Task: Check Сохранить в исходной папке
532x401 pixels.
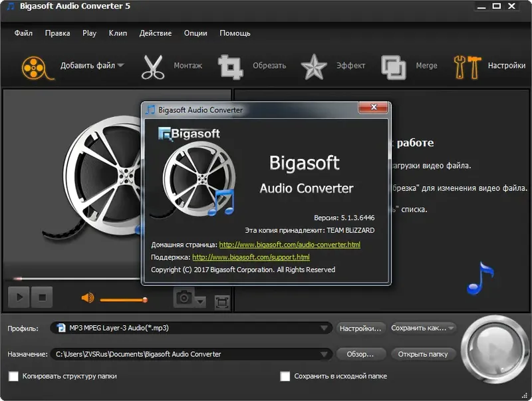Action: [285, 376]
